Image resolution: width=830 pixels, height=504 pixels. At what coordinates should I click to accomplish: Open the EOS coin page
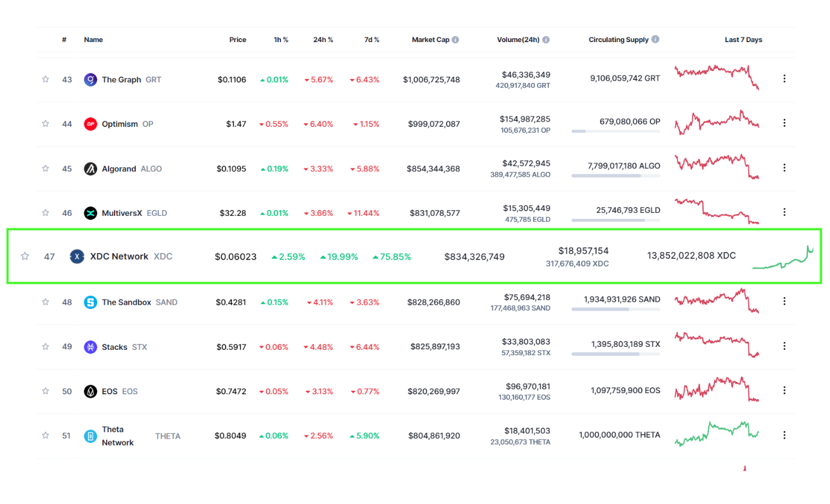[x=119, y=391]
